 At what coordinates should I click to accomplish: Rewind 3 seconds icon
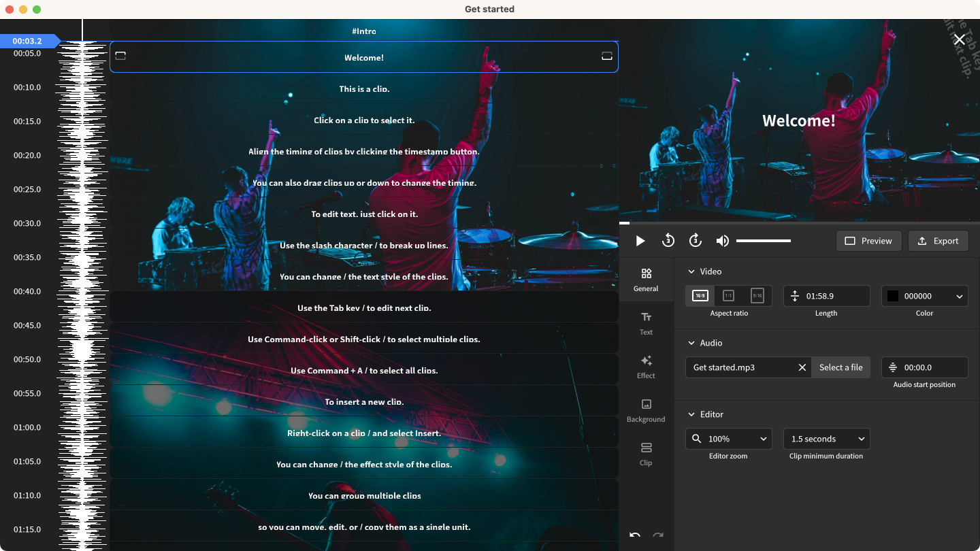click(668, 241)
